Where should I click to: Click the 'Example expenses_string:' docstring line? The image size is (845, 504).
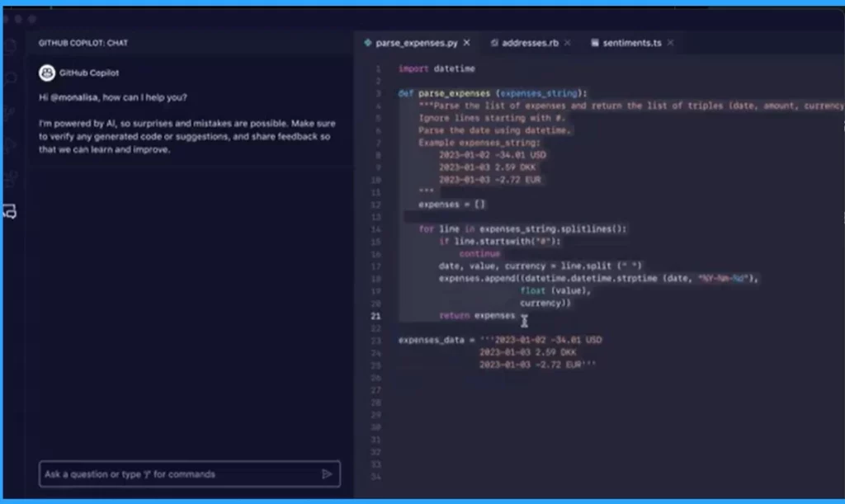[x=479, y=144]
